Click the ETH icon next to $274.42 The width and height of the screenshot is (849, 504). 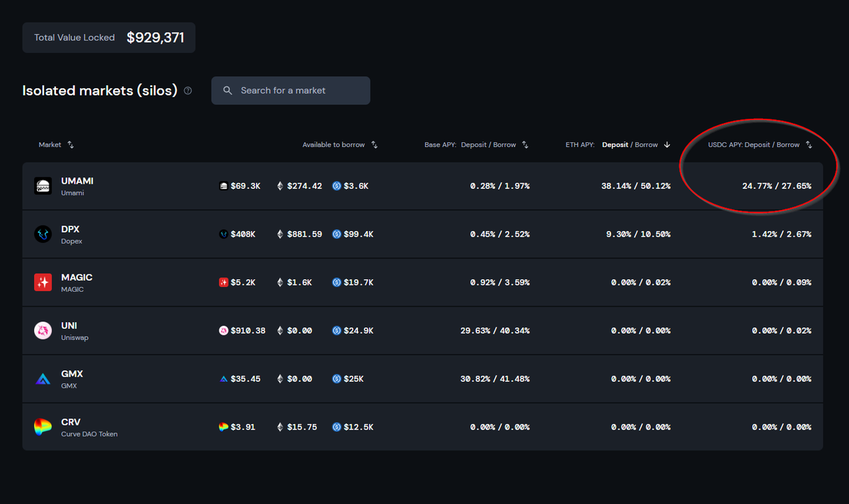tap(279, 186)
